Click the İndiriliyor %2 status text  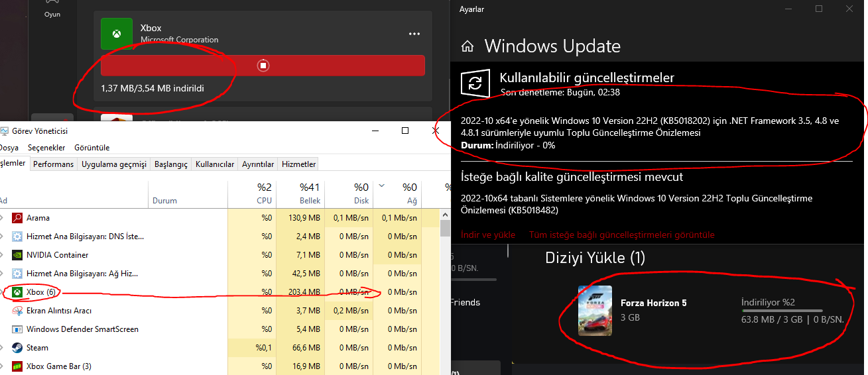[768, 302]
